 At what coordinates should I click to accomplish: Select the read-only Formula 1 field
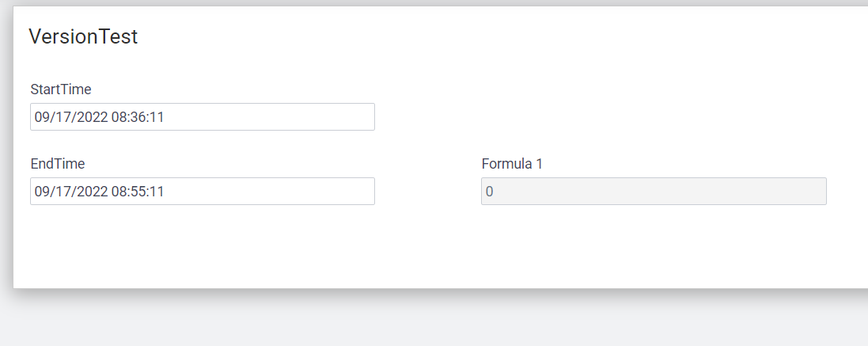(654, 191)
